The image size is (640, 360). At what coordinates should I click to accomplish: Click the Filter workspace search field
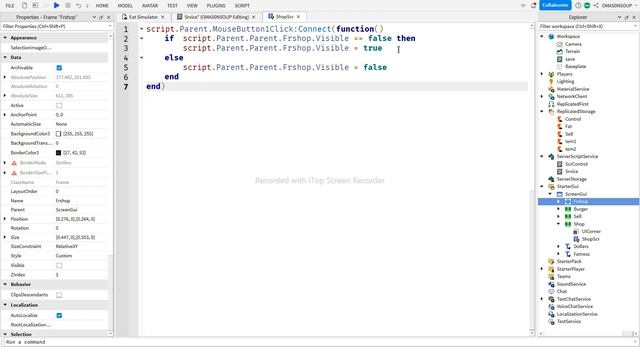[x=588, y=26]
